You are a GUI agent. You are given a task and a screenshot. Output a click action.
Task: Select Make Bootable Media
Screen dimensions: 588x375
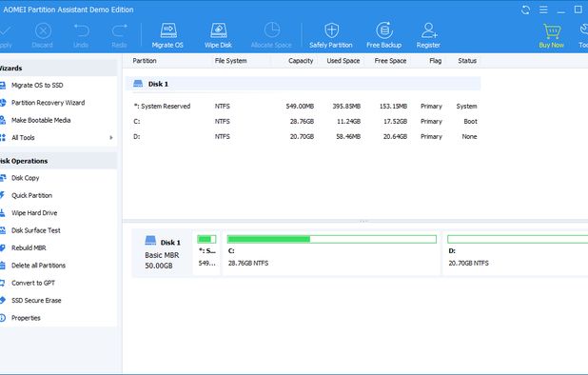click(41, 120)
